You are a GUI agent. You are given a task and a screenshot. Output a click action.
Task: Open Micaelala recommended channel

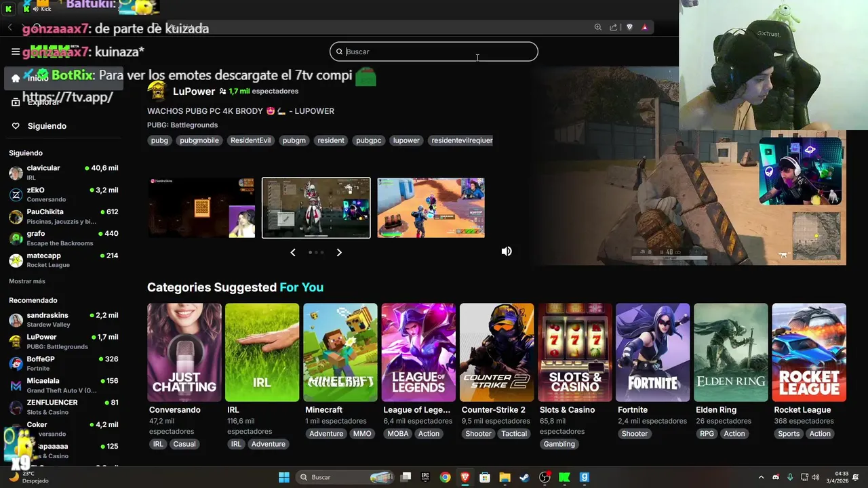click(63, 385)
